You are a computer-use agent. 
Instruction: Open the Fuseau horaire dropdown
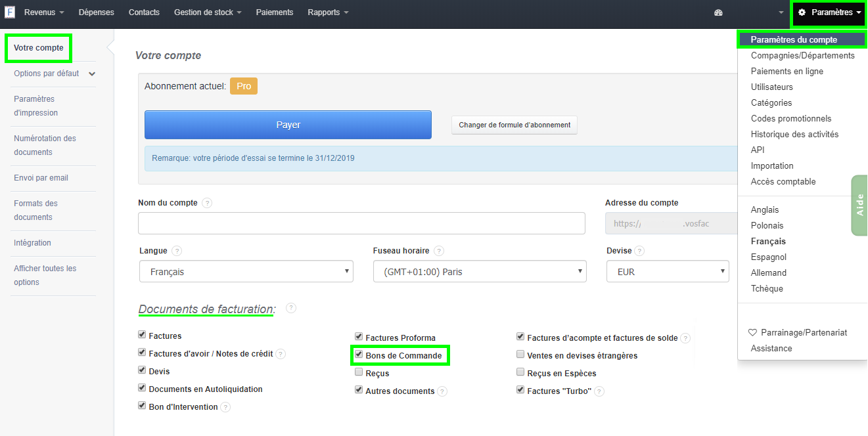(480, 271)
